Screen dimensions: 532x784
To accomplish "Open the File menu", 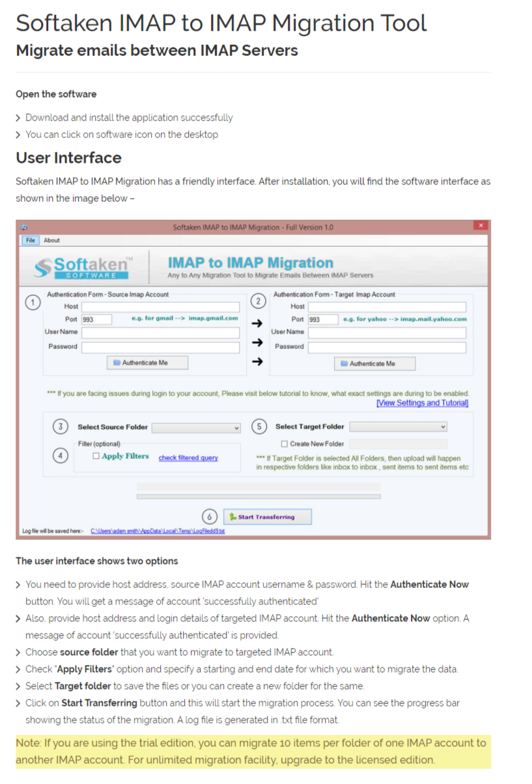I will pos(30,240).
